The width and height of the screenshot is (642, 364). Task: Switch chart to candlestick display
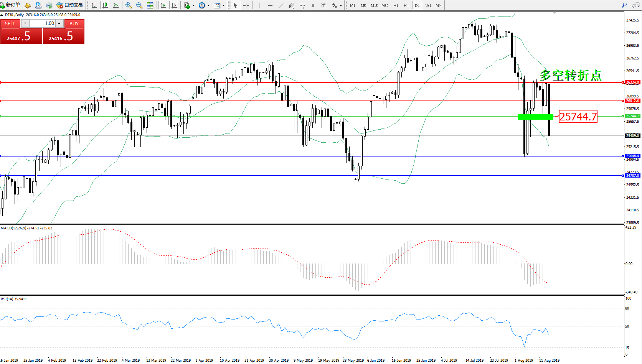click(105, 5)
